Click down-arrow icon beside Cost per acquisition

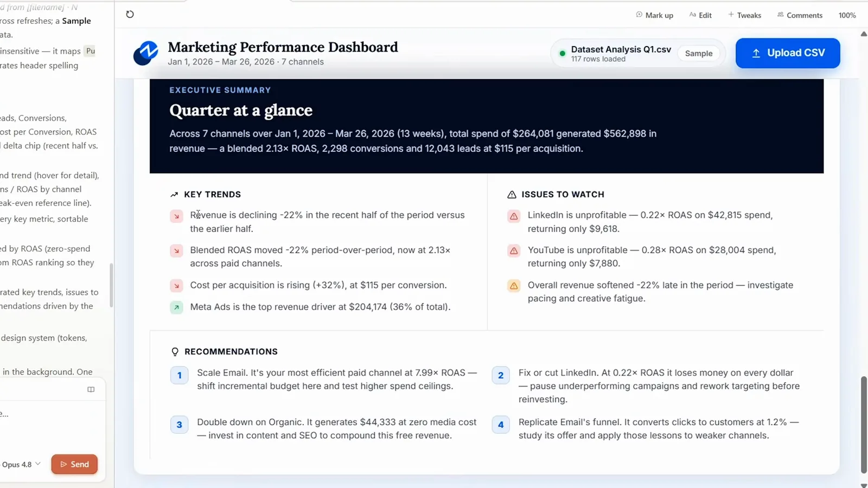point(176,286)
